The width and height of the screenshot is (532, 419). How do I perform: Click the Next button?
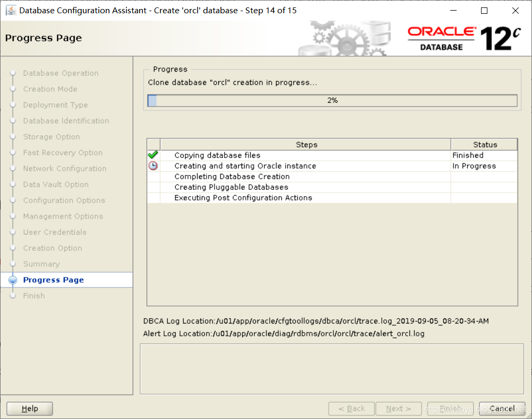click(x=399, y=408)
